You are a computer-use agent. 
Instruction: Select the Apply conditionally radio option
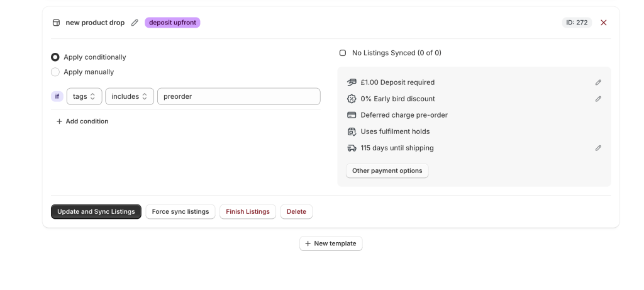(x=55, y=57)
